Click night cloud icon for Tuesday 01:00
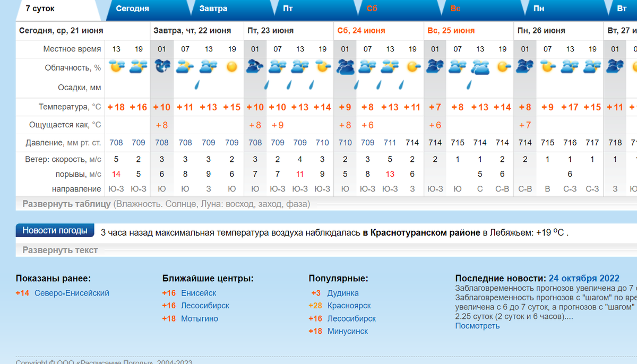This screenshot has width=637, height=364. pos(615,67)
